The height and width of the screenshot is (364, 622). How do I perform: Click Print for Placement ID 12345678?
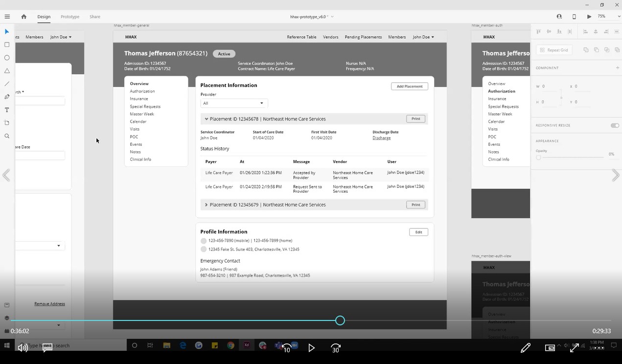point(415,119)
